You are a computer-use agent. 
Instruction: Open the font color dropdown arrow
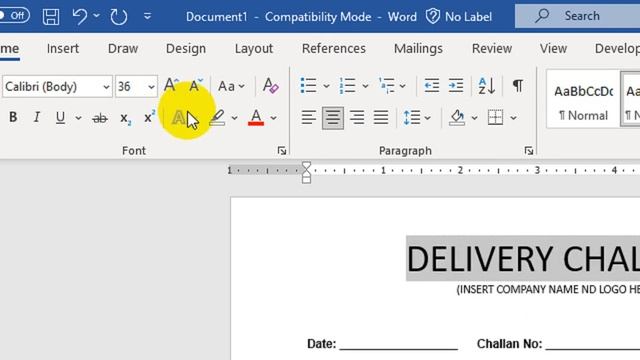coord(273,118)
